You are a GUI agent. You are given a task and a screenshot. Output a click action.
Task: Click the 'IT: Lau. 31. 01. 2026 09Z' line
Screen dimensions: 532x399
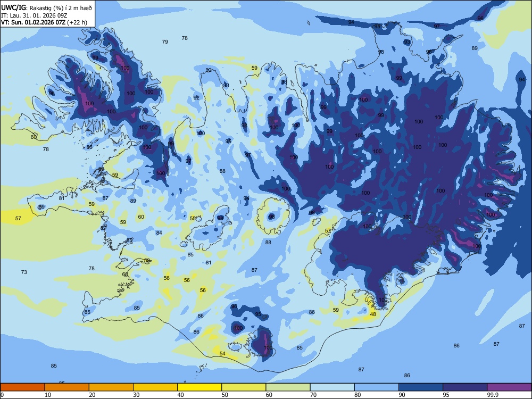coord(34,15)
